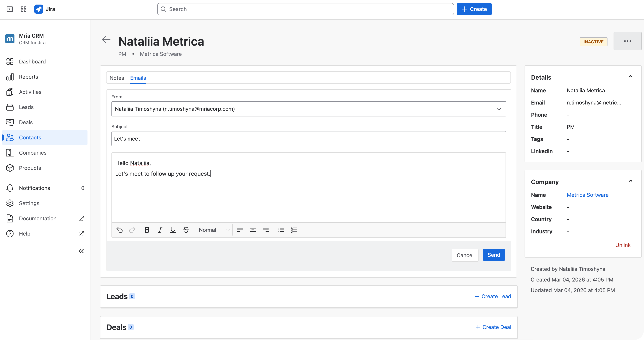644x340 pixels.
Task: Click the Mria CRM logo icon
Action: 10,39
